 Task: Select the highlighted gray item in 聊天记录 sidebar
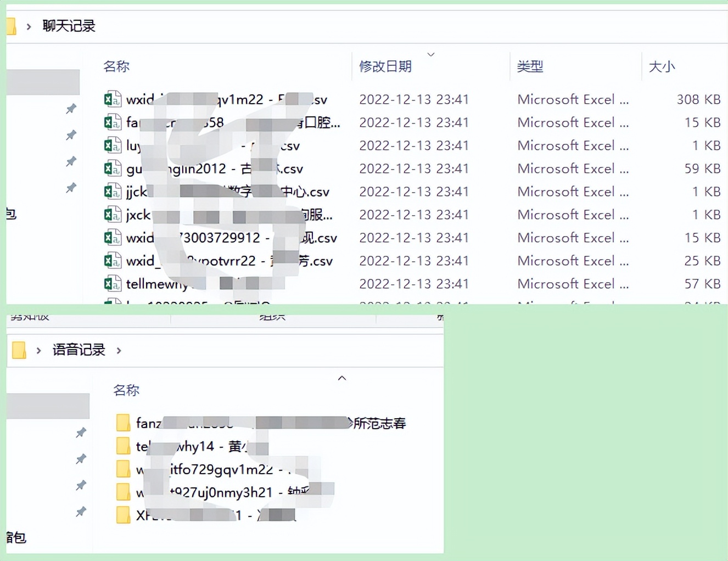click(43, 82)
